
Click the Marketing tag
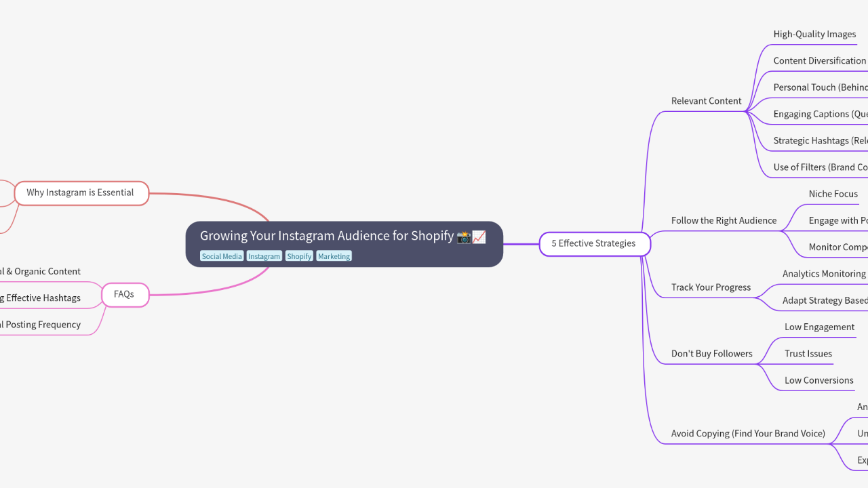click(334, 256)
